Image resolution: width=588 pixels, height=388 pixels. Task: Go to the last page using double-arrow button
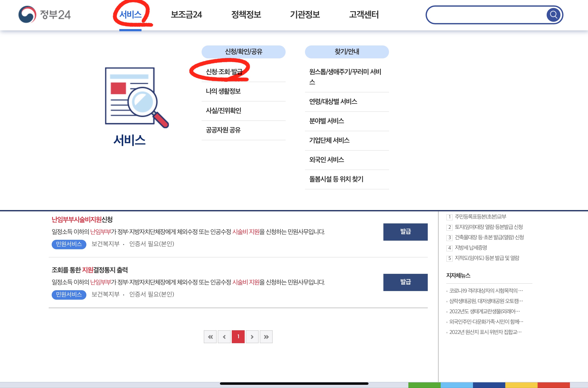(266, 337)
